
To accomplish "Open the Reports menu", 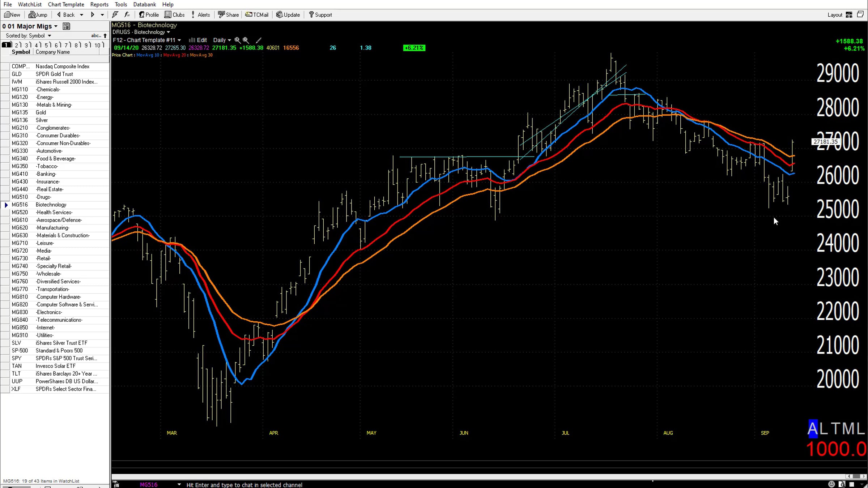I will coord(99,4).
